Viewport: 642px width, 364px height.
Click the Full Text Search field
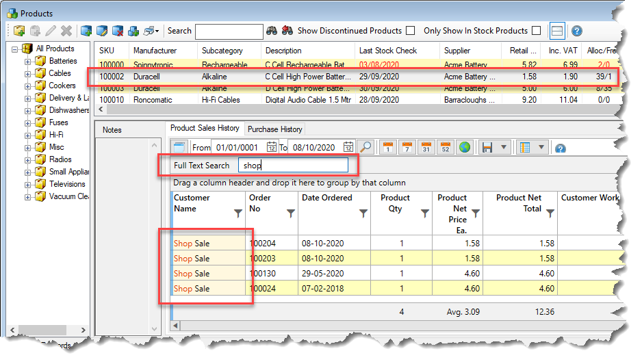(x=293, y=166)
